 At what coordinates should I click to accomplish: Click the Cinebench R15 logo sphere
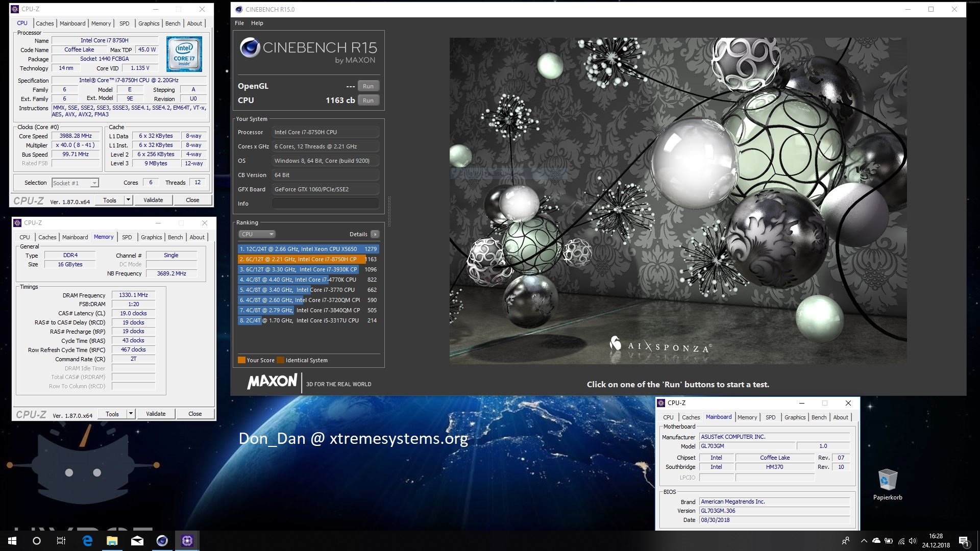point(250,47)
